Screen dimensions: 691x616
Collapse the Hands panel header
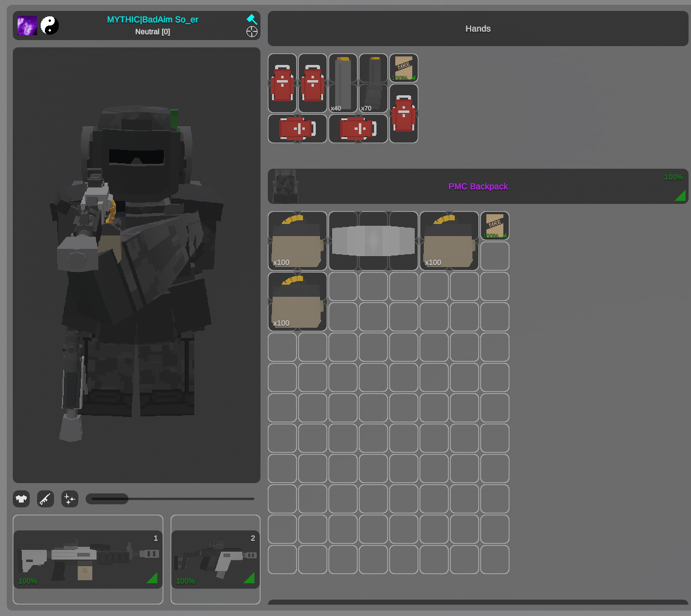coord(478,29)
